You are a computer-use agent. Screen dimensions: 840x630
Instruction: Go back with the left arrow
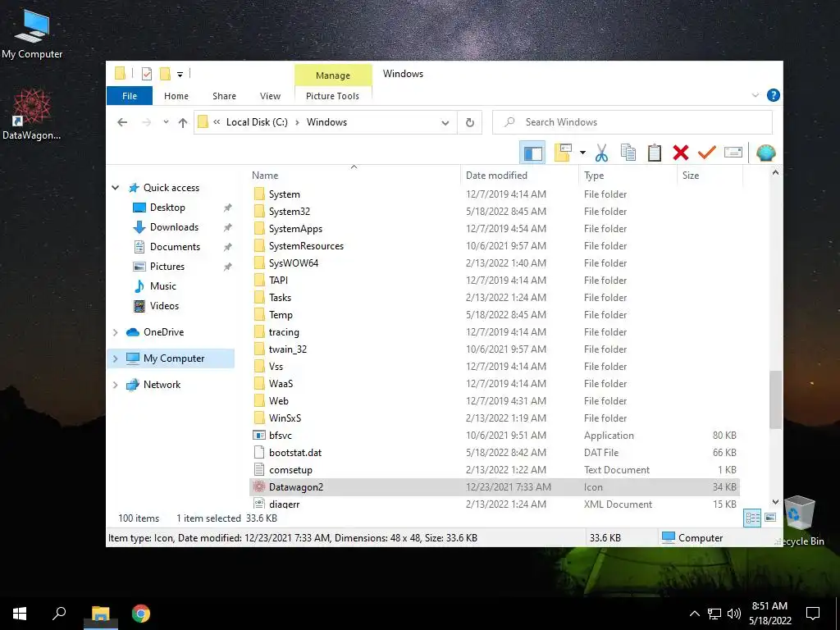coord(122,122)
